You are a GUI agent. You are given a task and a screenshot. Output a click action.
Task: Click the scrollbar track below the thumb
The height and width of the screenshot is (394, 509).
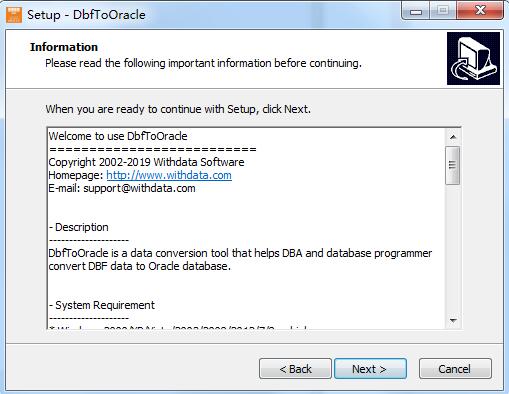(453, 248)
